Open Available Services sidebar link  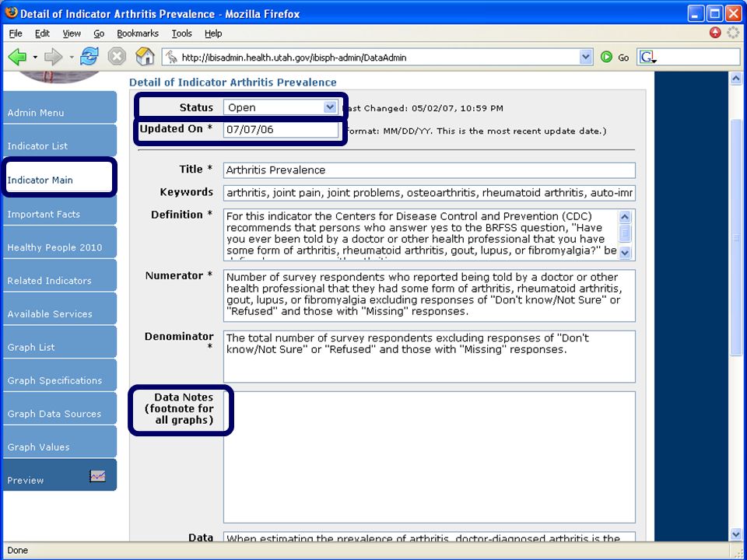tap(60, 309)
